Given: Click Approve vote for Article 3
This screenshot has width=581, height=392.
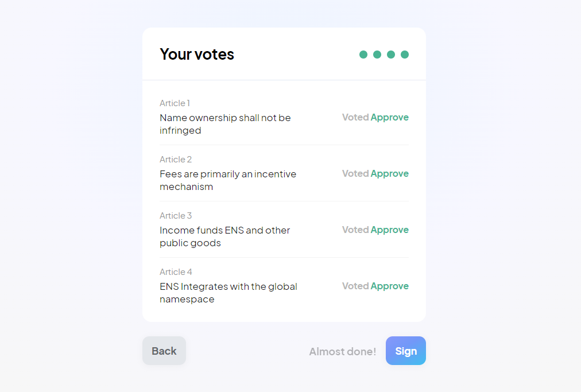Looking at the screenshot, I should click(x=389, y=230).
